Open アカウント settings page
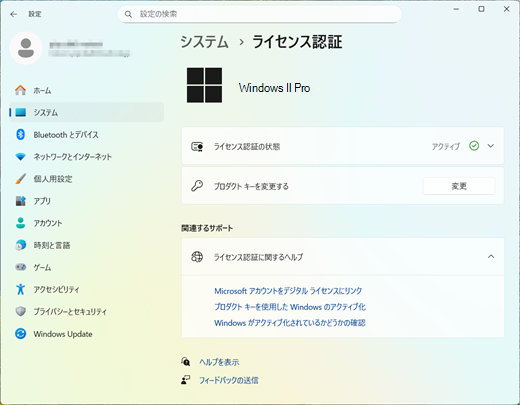 pyautogui.click(x=87, y=223)
